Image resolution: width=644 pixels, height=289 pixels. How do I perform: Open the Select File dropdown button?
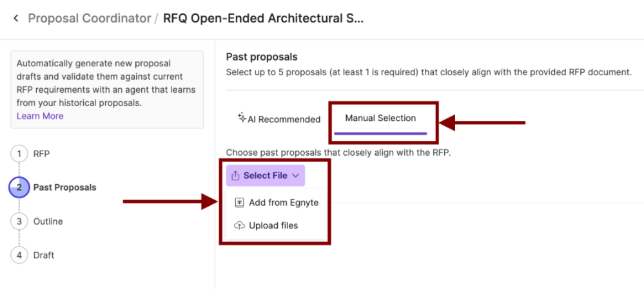pos(266,176)
